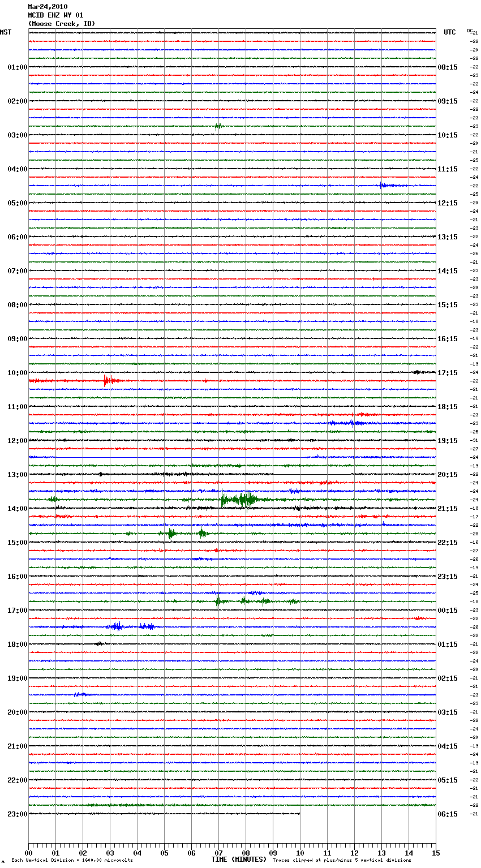The height and width of the screenshot is (868, 481).
Task: Click the 00:15 UTC time label
Action: tap(448, 610)
